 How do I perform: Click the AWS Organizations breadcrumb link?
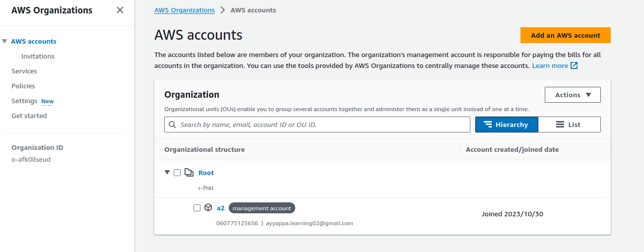click(185, 10)
